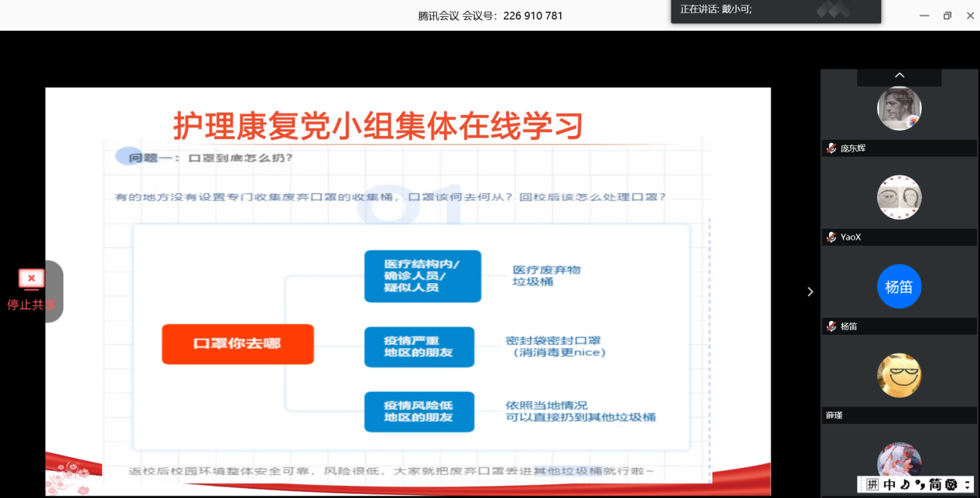Collapse participant panel with side arrow

(x=810, y=292)
